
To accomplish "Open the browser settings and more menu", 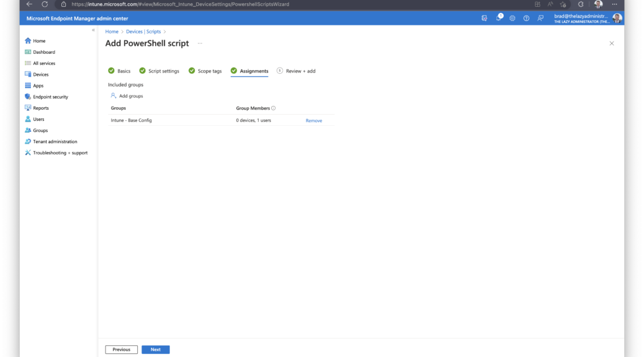I will [x=614, y=4].
